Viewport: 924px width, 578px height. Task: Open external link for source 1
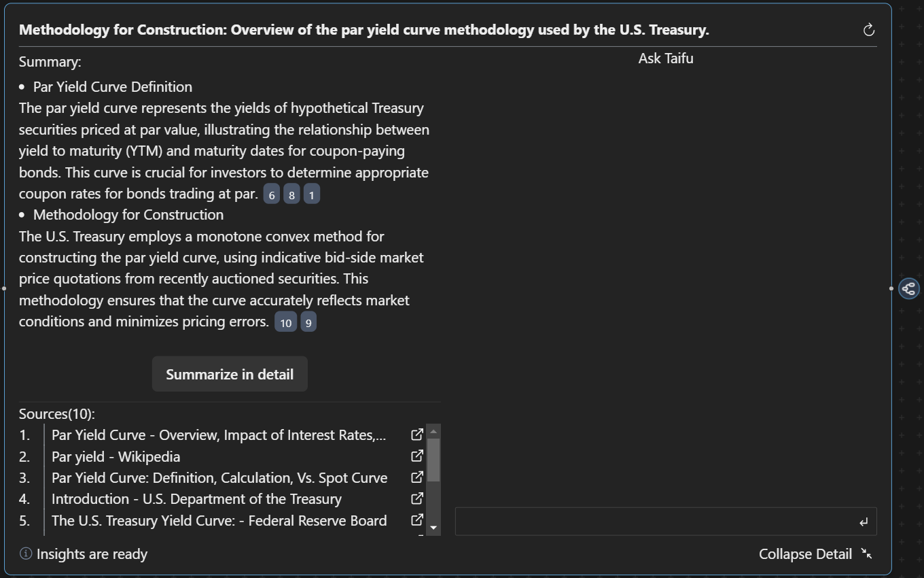[x=417, y=435]
